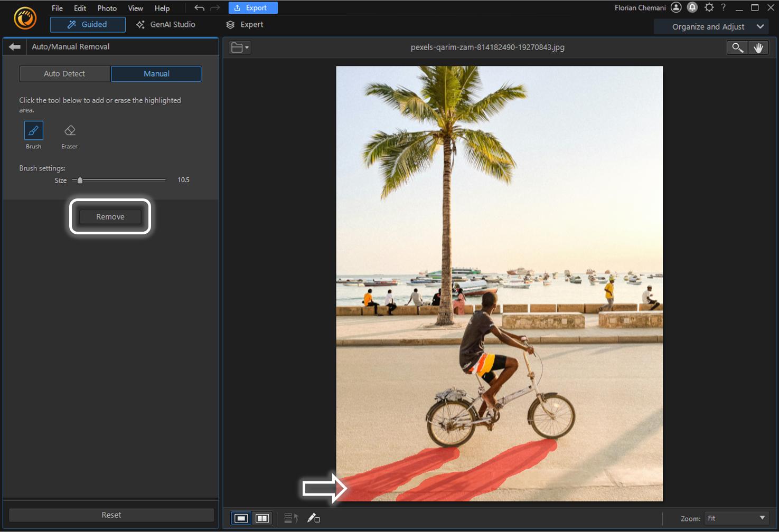The width and height of the screenshot is (779, 532).
Task: Open the folder browser dropdown above the photo
Action: 239,47
